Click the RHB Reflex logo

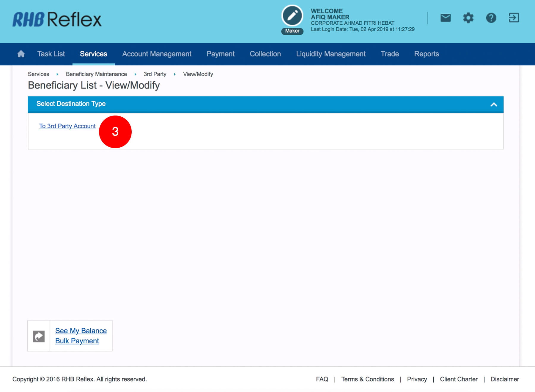point(57,20)
